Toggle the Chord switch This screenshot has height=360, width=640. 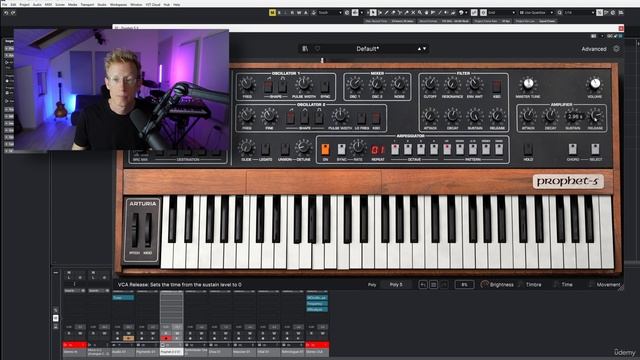coord(573,149)
